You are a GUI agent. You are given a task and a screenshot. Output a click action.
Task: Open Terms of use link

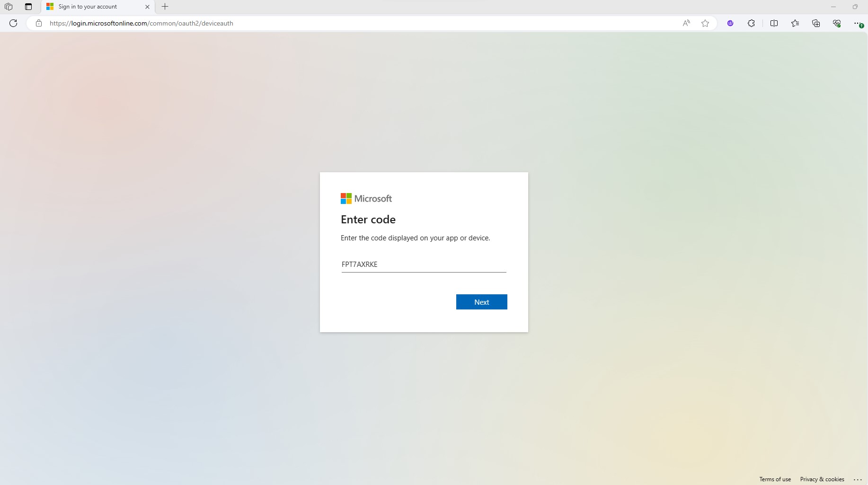coord(775,479)
